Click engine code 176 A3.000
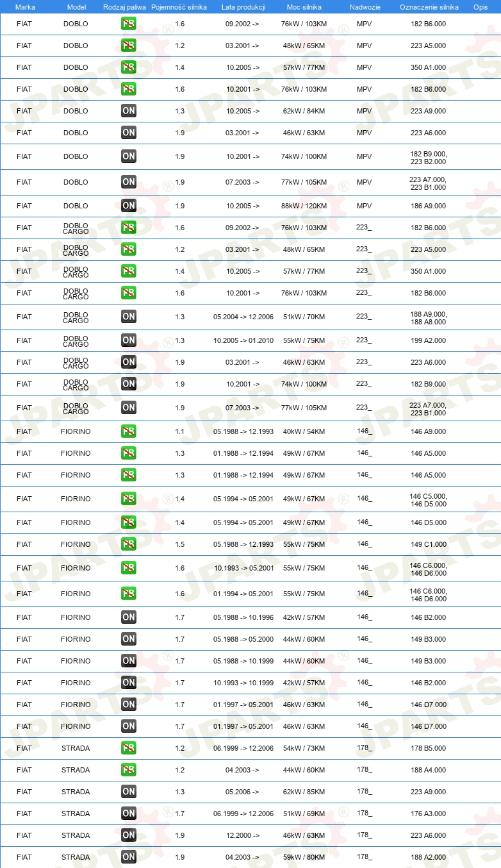Image resolution: width=501 pixels, height=868 pixels. click(429, 814)
